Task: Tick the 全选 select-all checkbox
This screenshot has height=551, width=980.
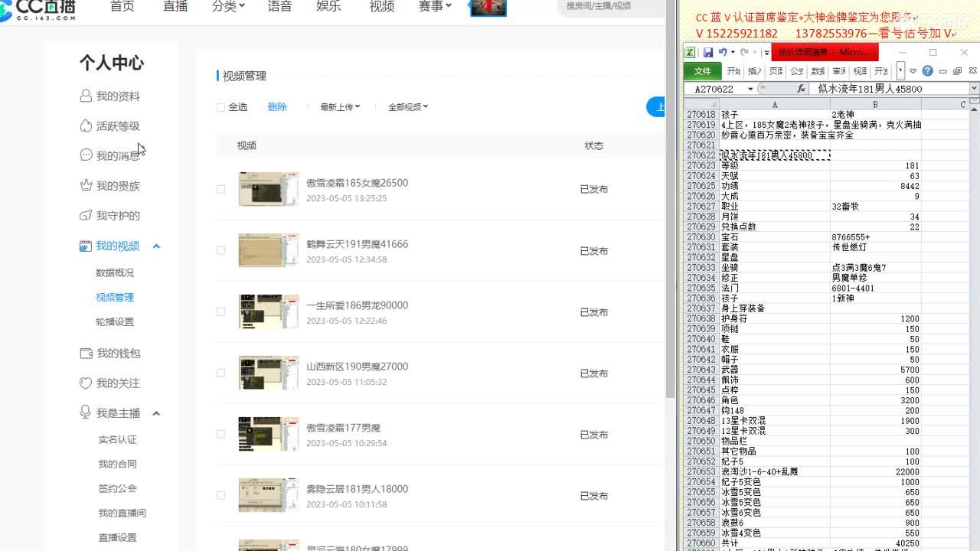Action: point(220,107)
